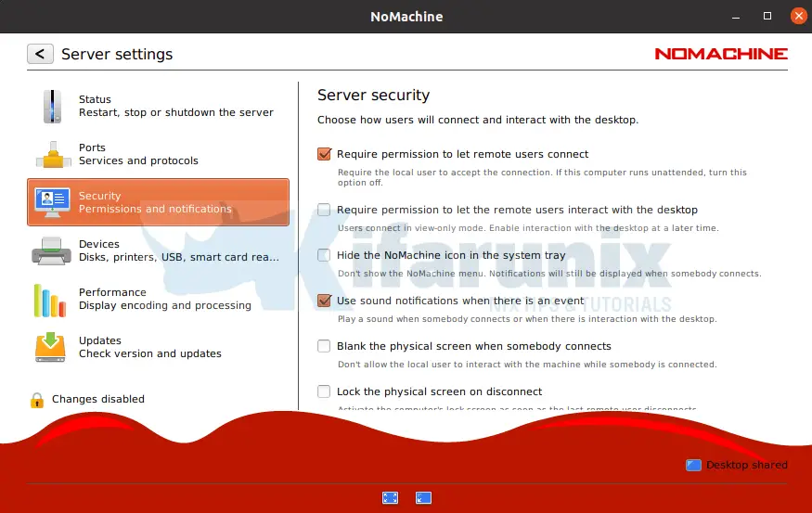Uncheck Require permission to let remote users connect

click(x=324, y=154)
